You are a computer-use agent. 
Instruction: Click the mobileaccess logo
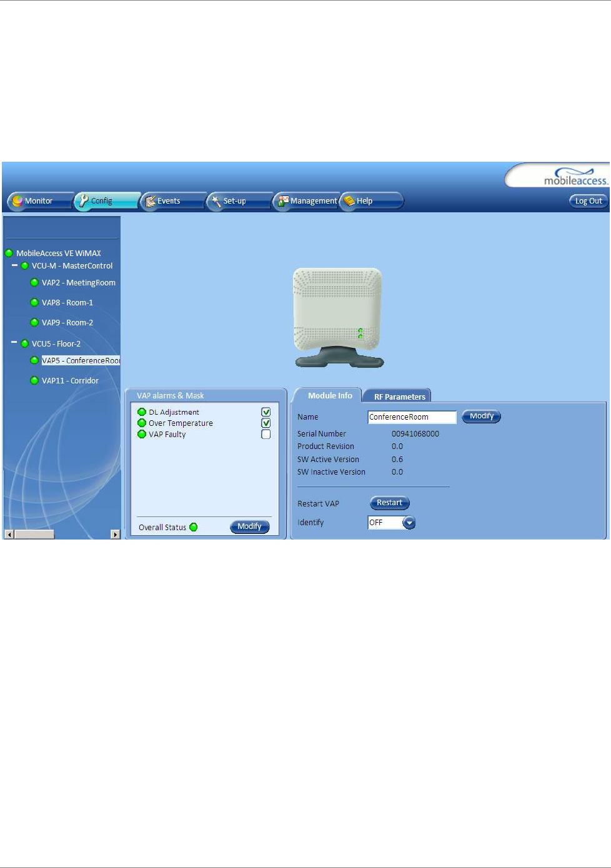coord(575,177)
